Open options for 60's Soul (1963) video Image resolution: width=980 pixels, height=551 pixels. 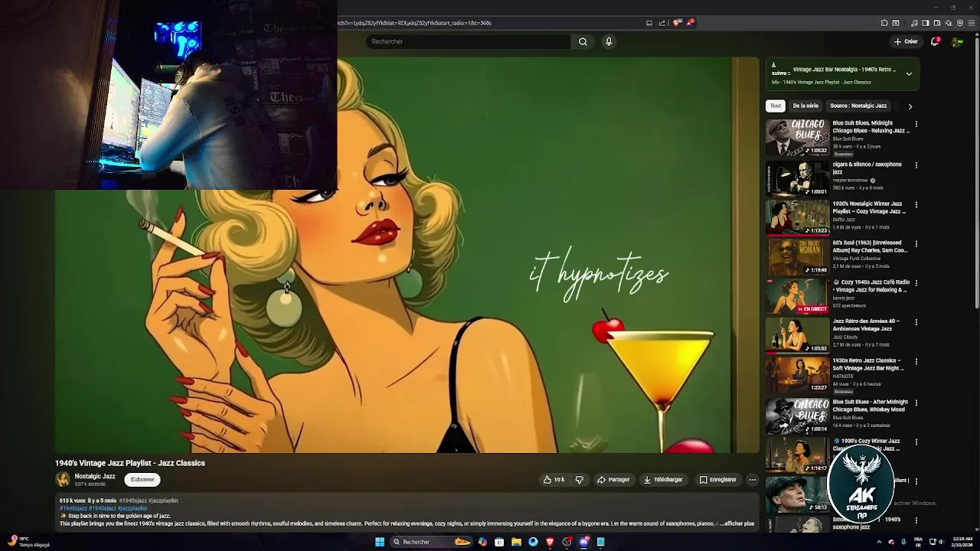point(916,243)
